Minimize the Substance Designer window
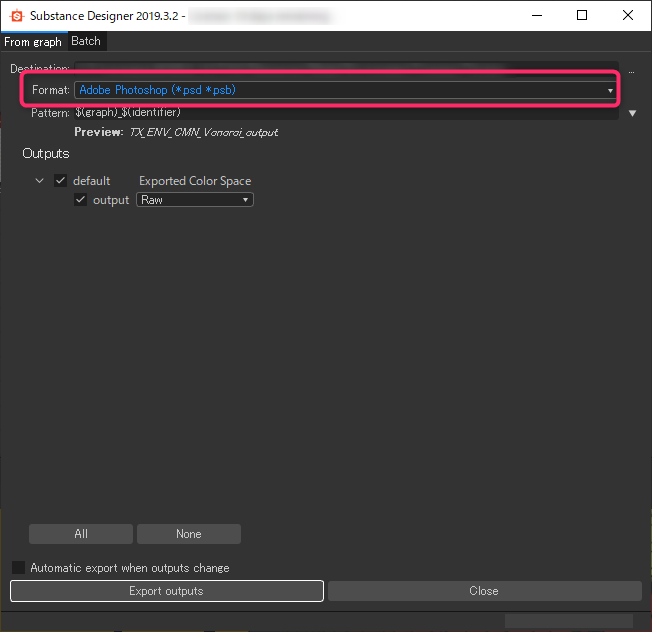This screenshot has height=632, width=652. pyautogui.click(x=537, y=15)
